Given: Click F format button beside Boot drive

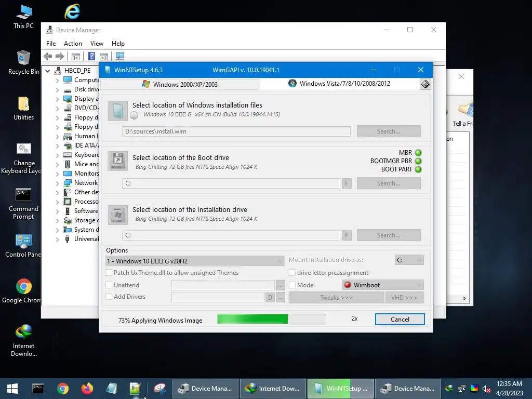Looking at the screenshot, I should (x=347, y=183).
